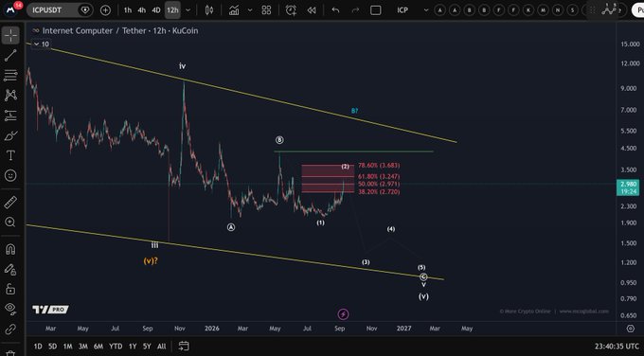Open the Indicators dialog
644x356 pixels.
pos(234,10)
